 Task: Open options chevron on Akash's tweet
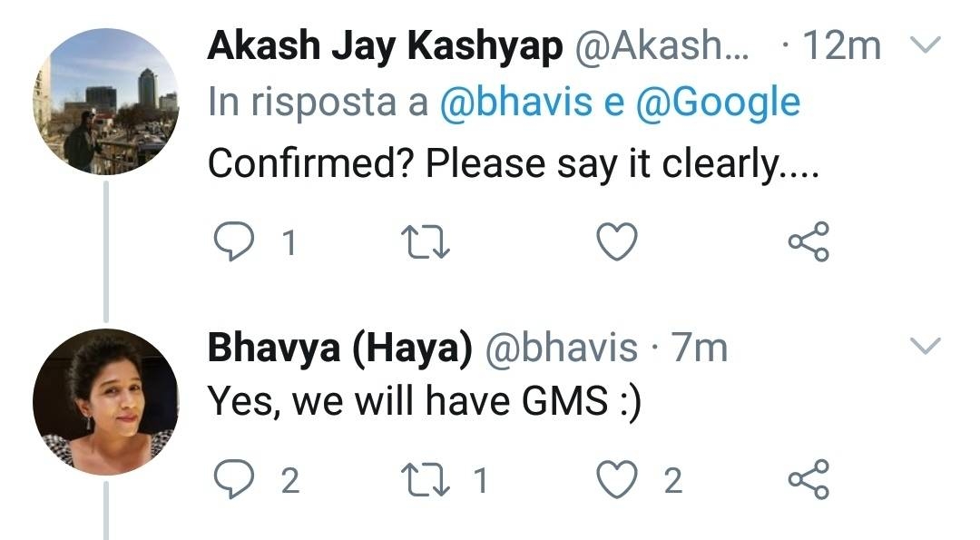(924, 45)
